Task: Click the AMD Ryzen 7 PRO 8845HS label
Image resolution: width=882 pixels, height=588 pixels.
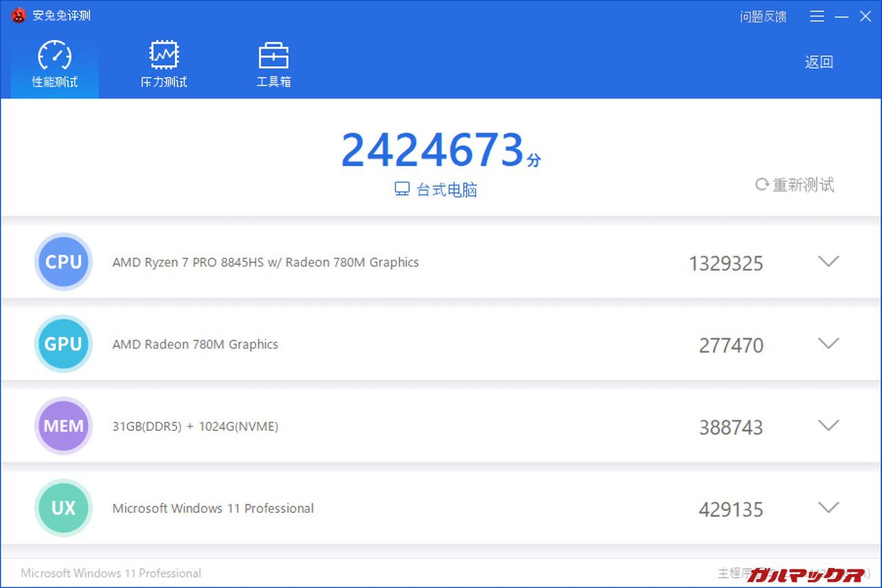Action: (x=265, y=262)
